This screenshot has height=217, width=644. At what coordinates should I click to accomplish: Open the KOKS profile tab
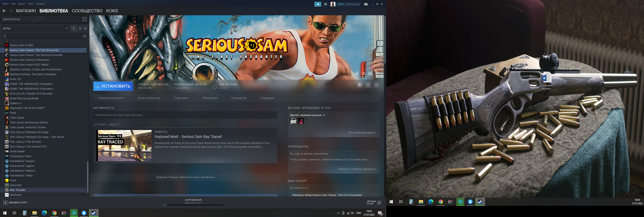click(112, 11)
